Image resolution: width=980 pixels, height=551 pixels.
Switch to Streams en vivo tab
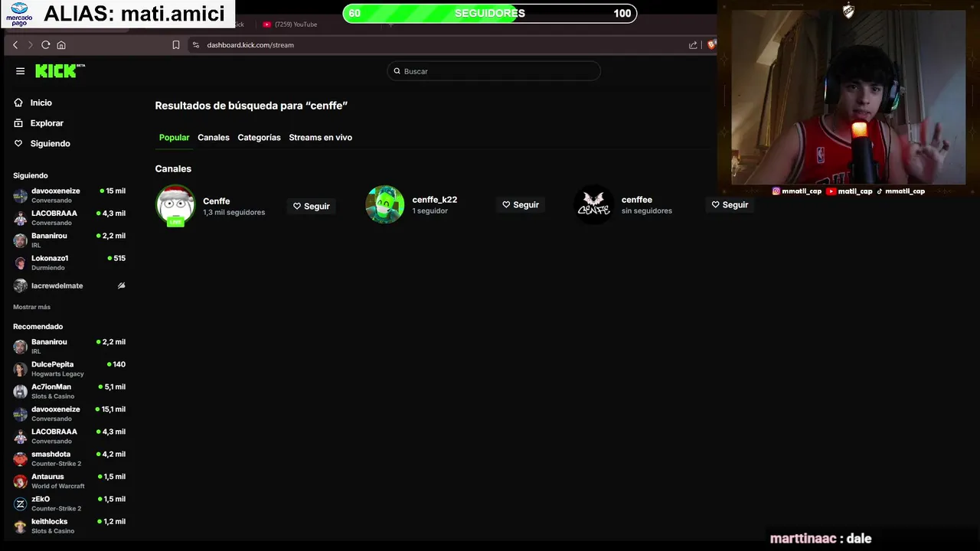coord(320,138)
